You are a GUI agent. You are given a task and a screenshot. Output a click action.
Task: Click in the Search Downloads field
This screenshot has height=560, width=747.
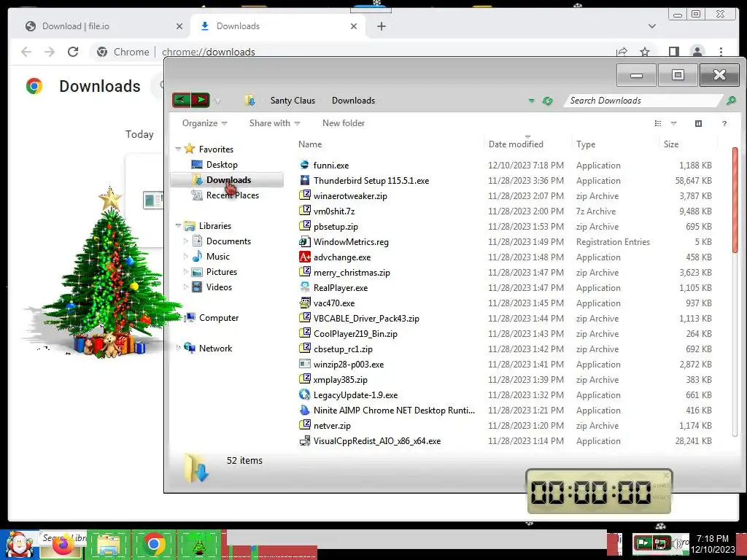click(x=643, y=101)
